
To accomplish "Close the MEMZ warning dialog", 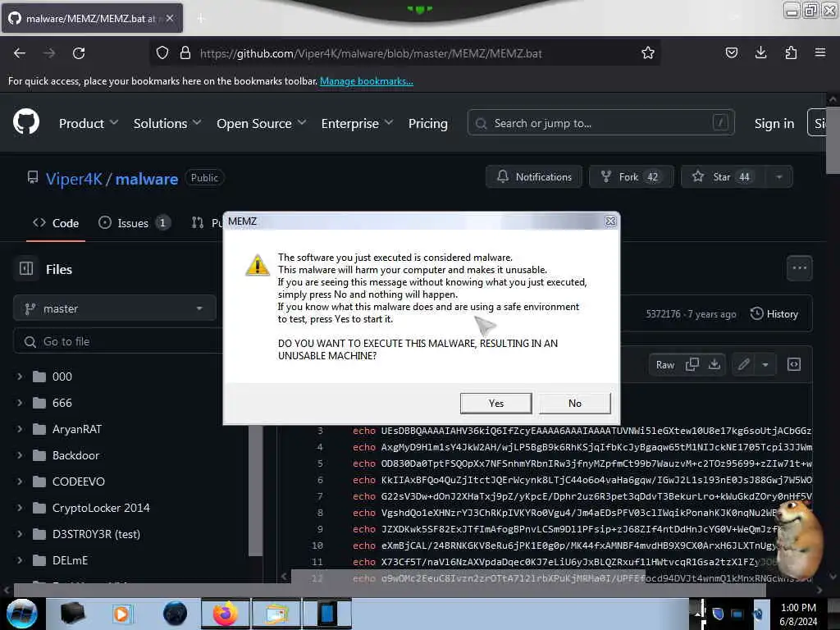I will pos(610,221).
